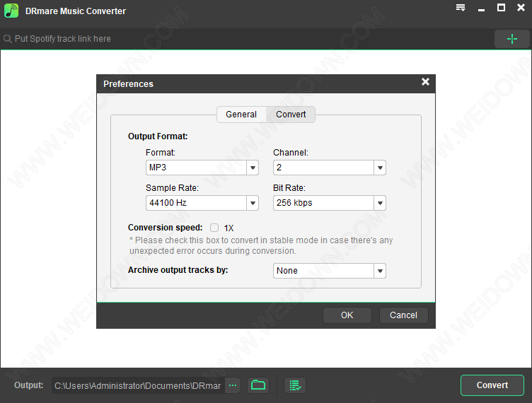Image resolution: width=532 pixels, height=403 pixels.
Task: Maximize the DRmare window
Action: pos(501,8)
